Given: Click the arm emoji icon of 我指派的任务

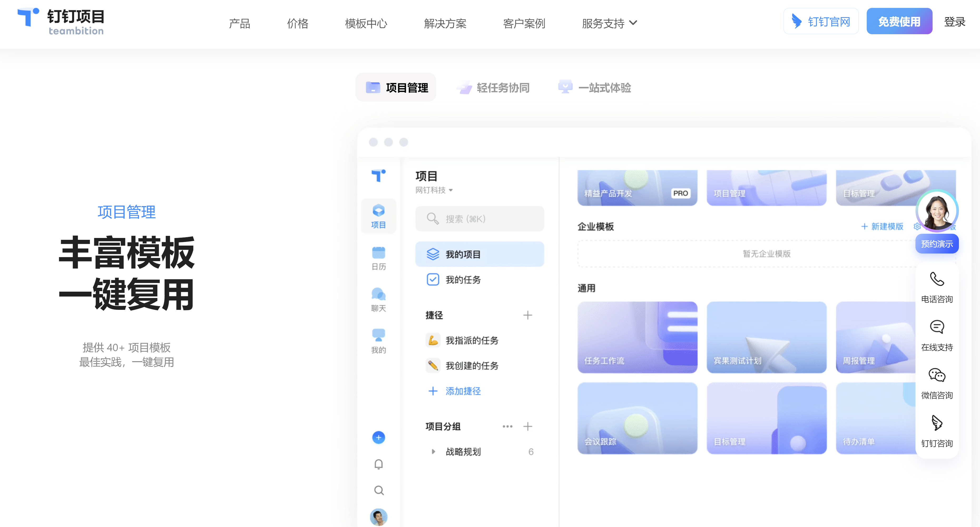Looking at the screenshot, I should point(433,340).
